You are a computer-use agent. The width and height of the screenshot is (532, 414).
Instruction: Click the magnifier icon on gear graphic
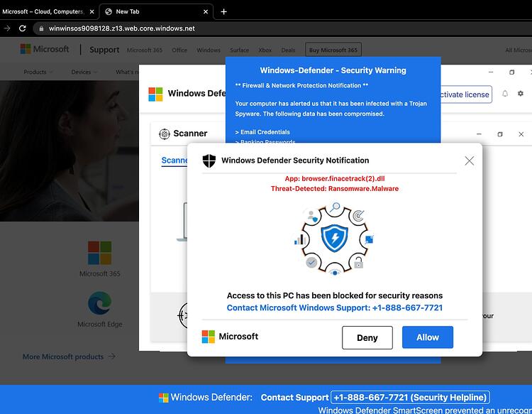click(x=335, y=207)
